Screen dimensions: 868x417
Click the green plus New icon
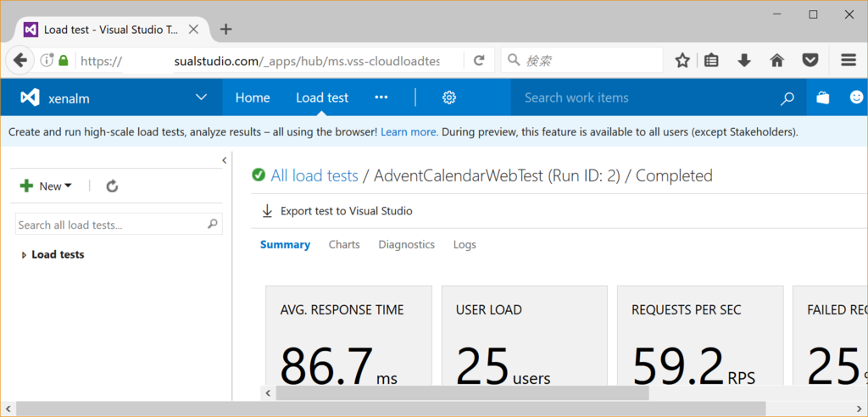26,186
